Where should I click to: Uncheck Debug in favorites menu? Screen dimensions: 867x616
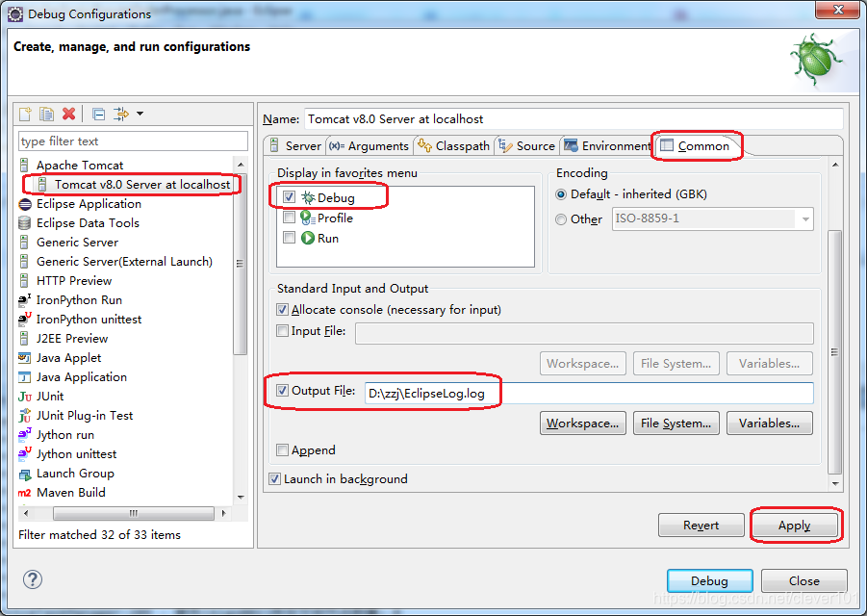point(290,197)
